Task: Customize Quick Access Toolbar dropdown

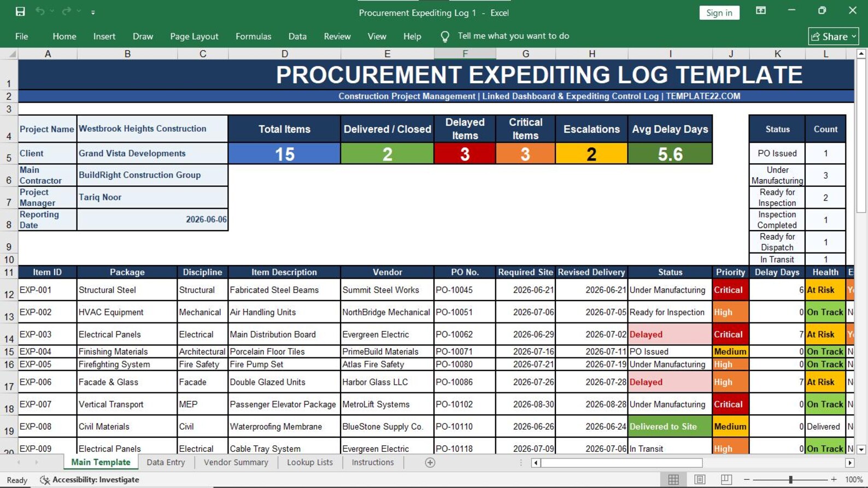Action: point(93,12)
